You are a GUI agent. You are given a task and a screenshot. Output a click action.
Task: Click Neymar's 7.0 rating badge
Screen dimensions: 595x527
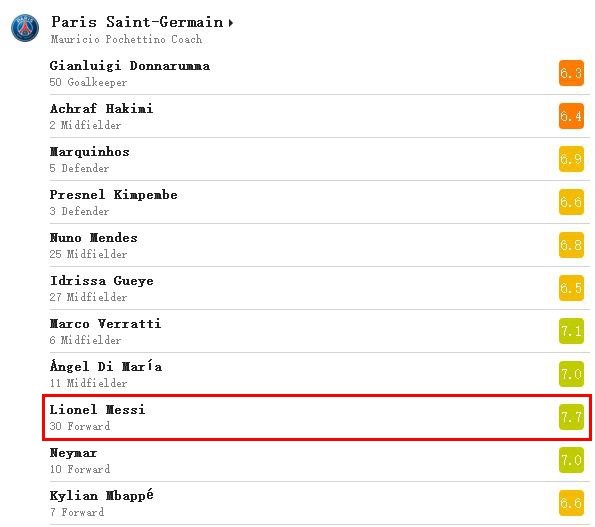(571, 460)
